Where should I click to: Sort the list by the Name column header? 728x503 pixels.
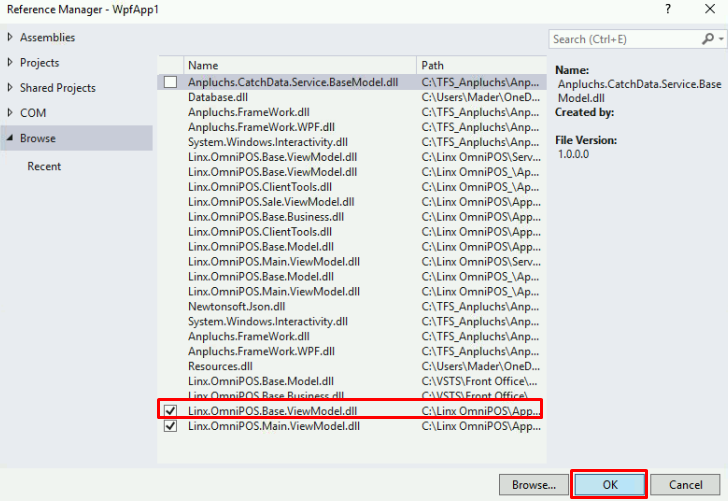coord(300,65)
